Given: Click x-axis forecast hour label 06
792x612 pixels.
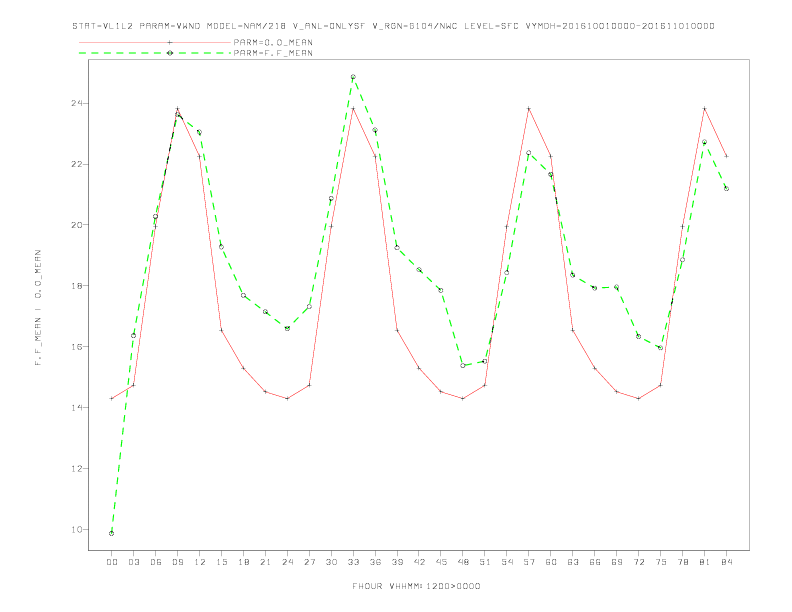Looking at the screenshot, I should [156, 562].
